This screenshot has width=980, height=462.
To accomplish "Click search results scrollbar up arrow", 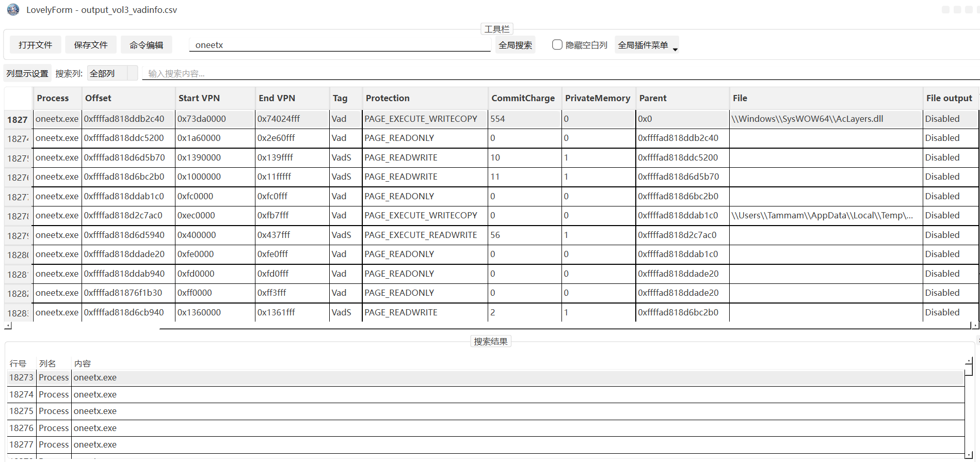I will pos(969,361).
